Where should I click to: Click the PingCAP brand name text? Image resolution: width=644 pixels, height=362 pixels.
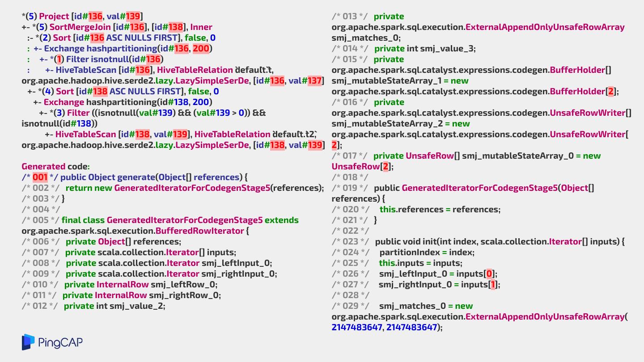[x=60, y=343]
